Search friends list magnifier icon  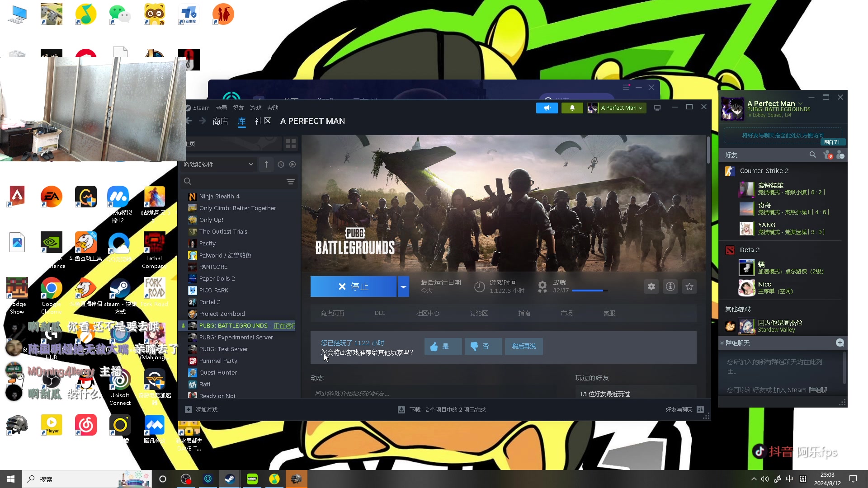point(813,155)
